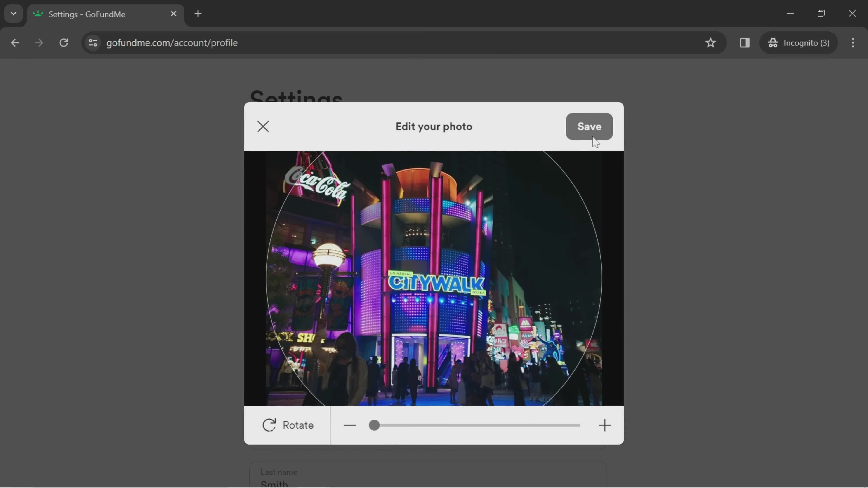868x488 pixels.
Task: Click the zoom in plus icon
Action: (x=604, y=425)
